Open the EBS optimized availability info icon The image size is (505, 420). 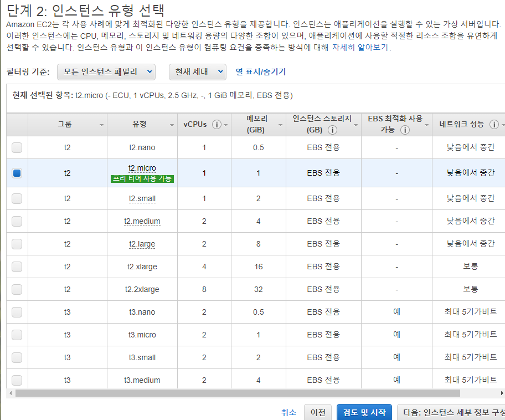(405, 130)
